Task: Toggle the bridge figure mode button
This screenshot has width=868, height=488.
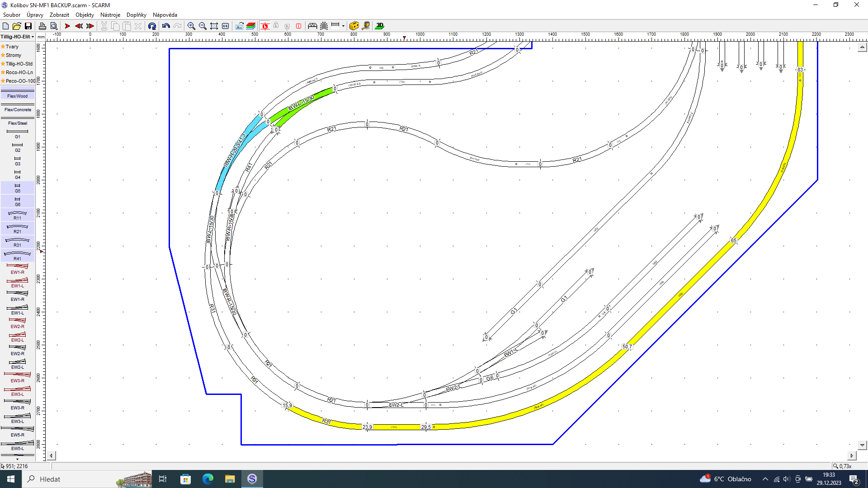Action: coord(312,26)
